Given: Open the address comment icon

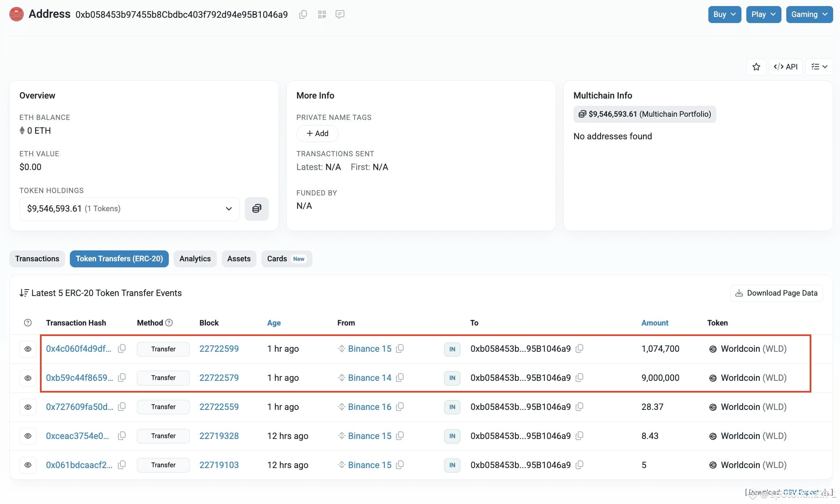Looking at the screenshot, I should [340, 15].
